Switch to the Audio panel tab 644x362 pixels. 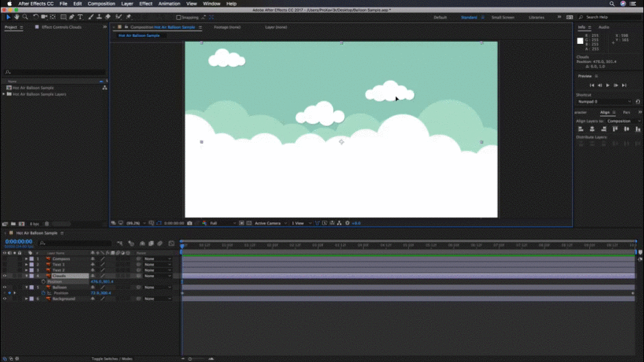pyautogui.click(x=604, y=27)
